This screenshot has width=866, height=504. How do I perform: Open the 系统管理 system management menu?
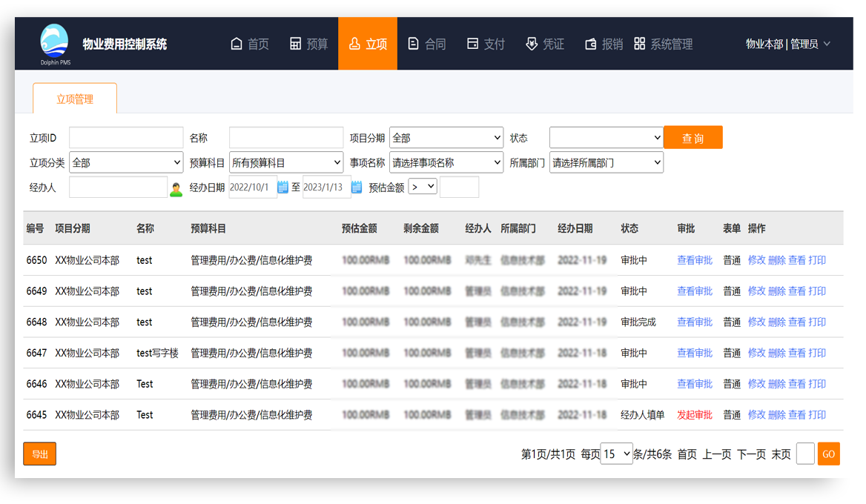664,44
